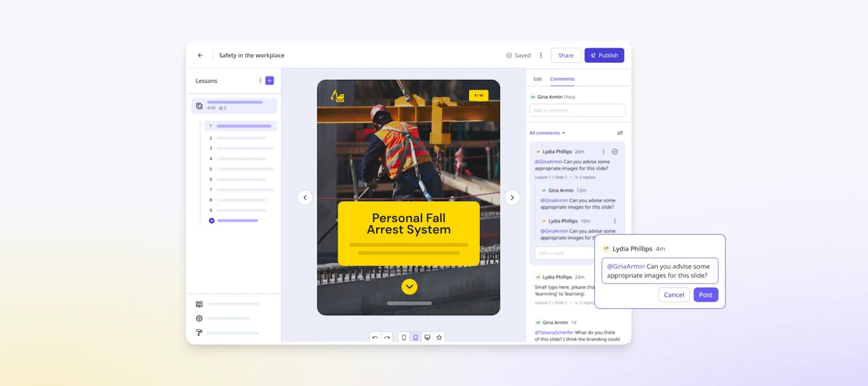This screenshot has width=868, height=386.
Task: Click the star icon in bottom toolbar
Action: (x=439, y=337)
